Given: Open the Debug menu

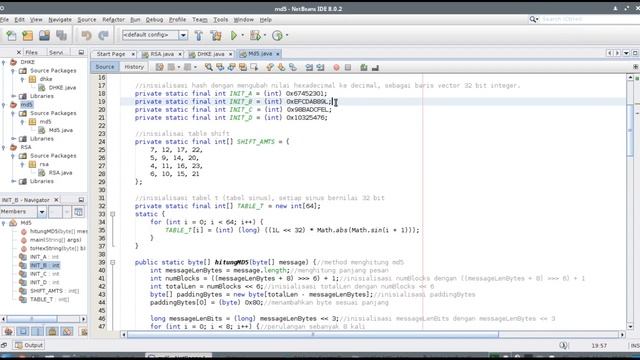Looking at the screenshot, I should pos(154,20).
